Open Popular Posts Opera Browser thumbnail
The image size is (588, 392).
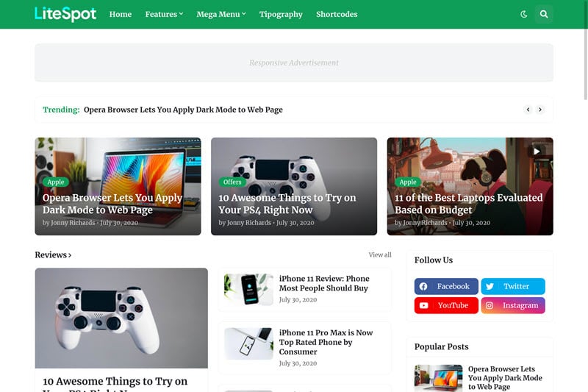coord(438,378)
